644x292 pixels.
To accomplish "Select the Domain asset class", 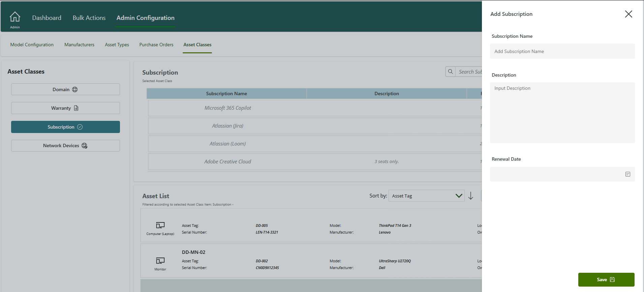I will pyautogui.click(x=65, y=89).
